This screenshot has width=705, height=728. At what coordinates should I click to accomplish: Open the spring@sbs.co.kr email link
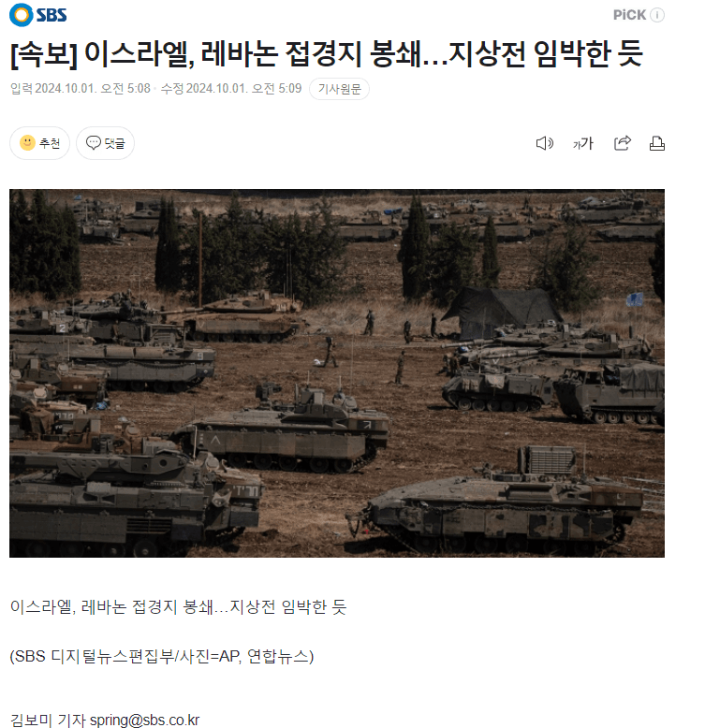[144, 720]
